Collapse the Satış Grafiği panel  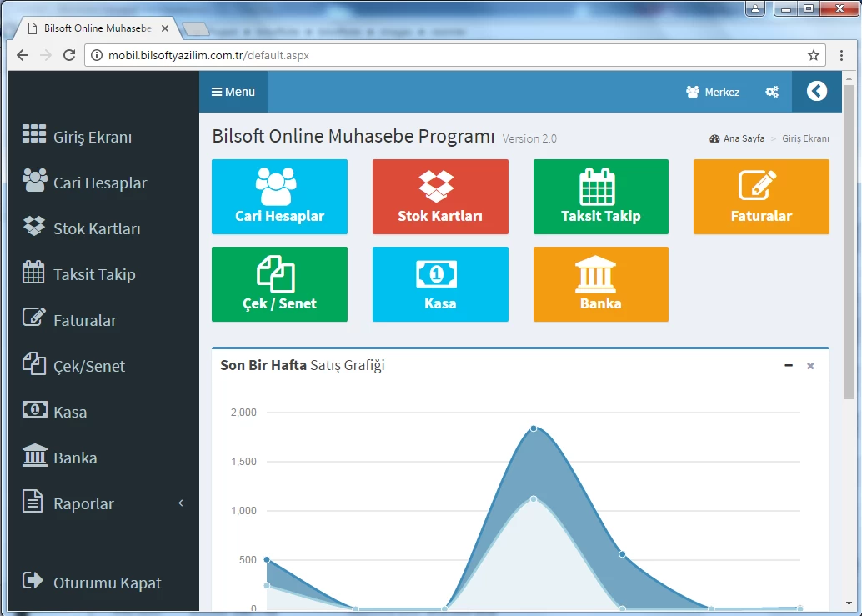789,365
